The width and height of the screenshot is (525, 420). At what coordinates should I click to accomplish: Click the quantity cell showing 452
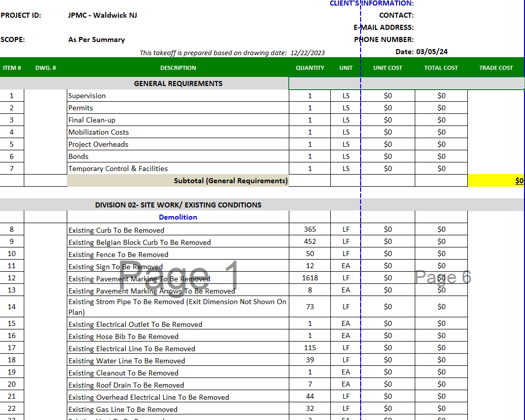(310, 241)
